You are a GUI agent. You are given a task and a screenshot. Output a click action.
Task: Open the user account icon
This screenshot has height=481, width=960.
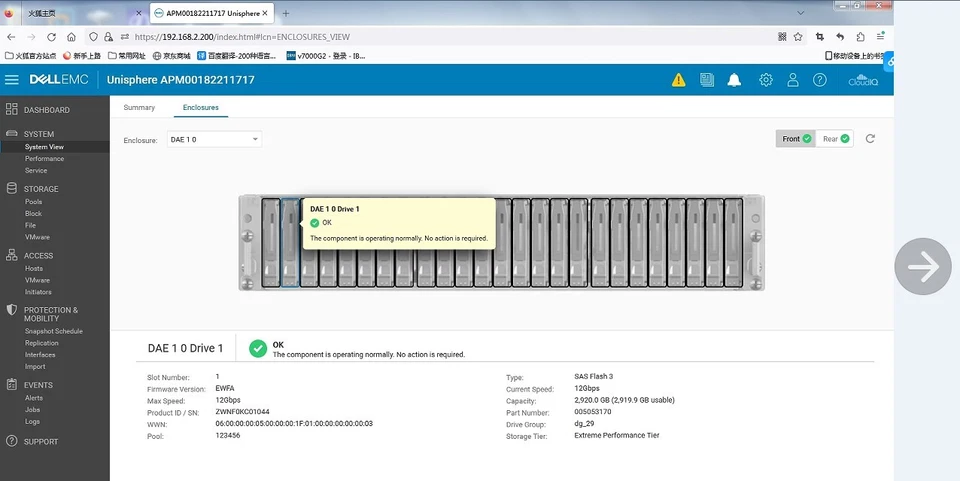point(793,80)
